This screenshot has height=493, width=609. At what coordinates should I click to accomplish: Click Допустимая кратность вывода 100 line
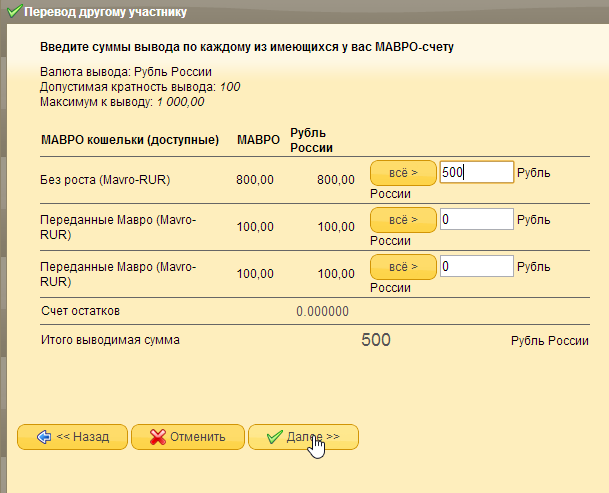pyautogui.click(x=140, y=87)
